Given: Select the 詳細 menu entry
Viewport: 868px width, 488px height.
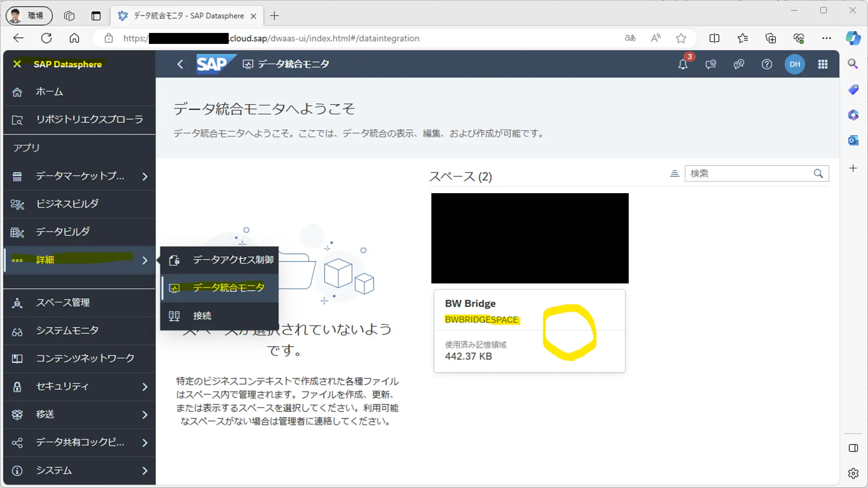Looking at the screenshot, I should point(79,260).
